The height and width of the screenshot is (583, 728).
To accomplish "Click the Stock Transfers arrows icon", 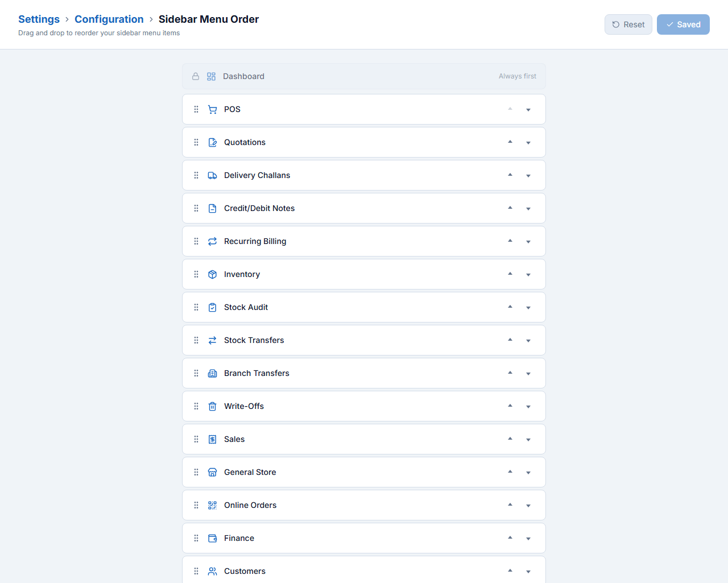I will [x=212, y=340].
